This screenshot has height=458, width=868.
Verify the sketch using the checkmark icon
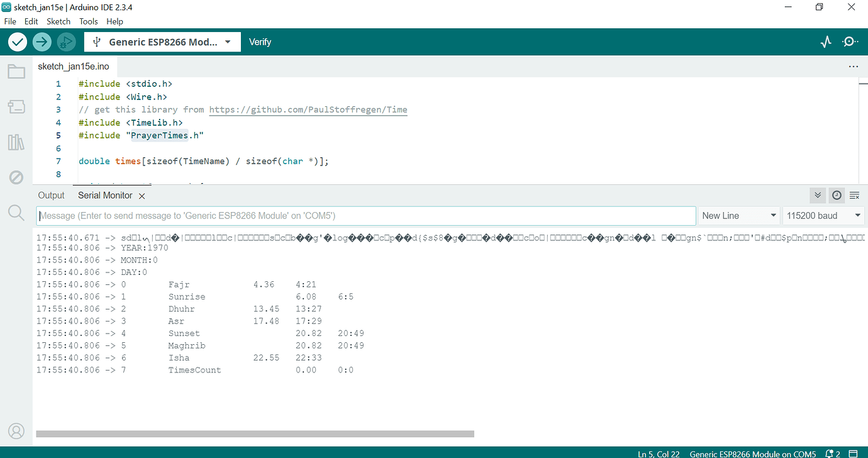point(17,42)
